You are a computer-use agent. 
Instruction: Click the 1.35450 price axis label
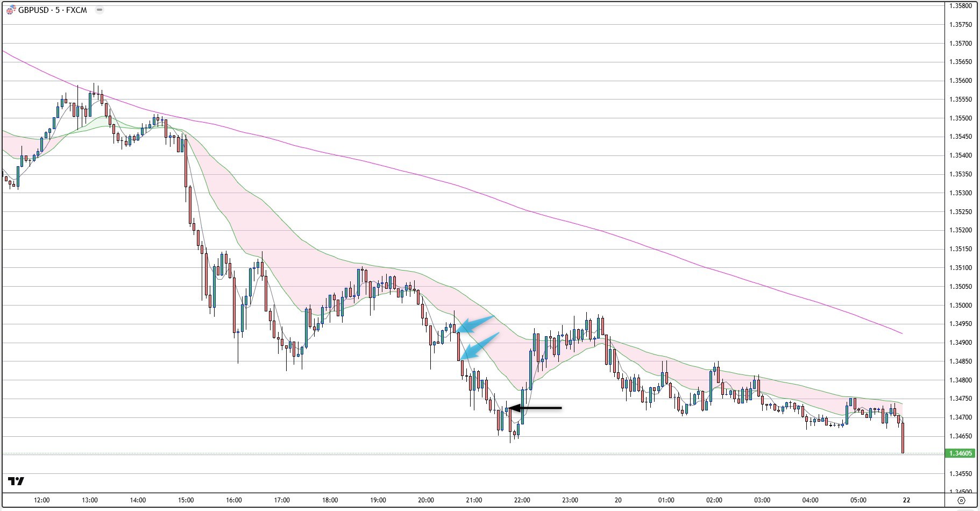[x=960, y=137]
